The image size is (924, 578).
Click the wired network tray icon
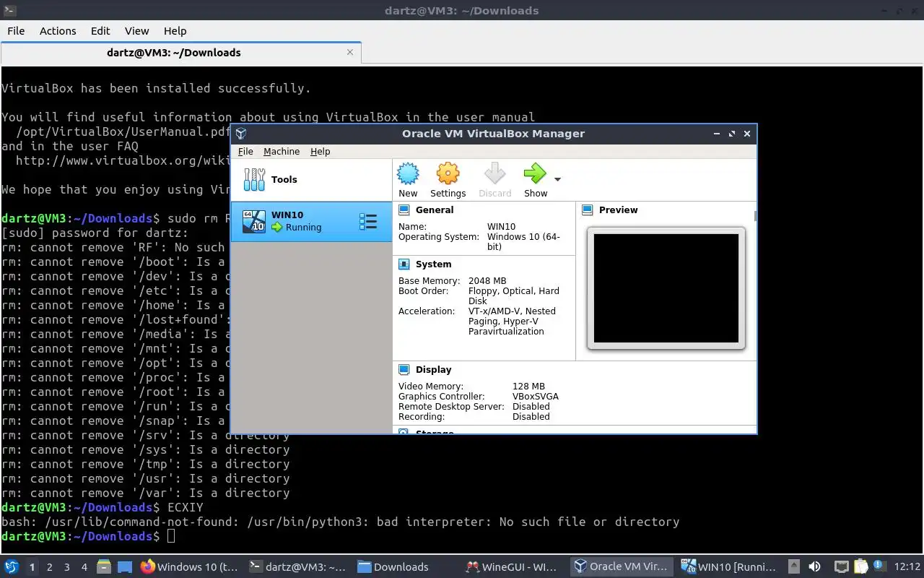(x=841, y=567)
